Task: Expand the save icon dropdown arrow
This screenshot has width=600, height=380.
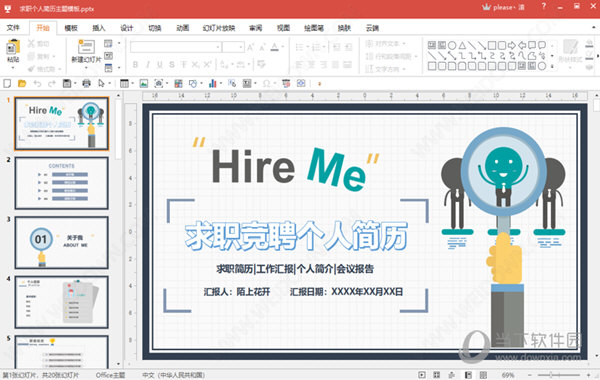Action: tap(75, 83)
